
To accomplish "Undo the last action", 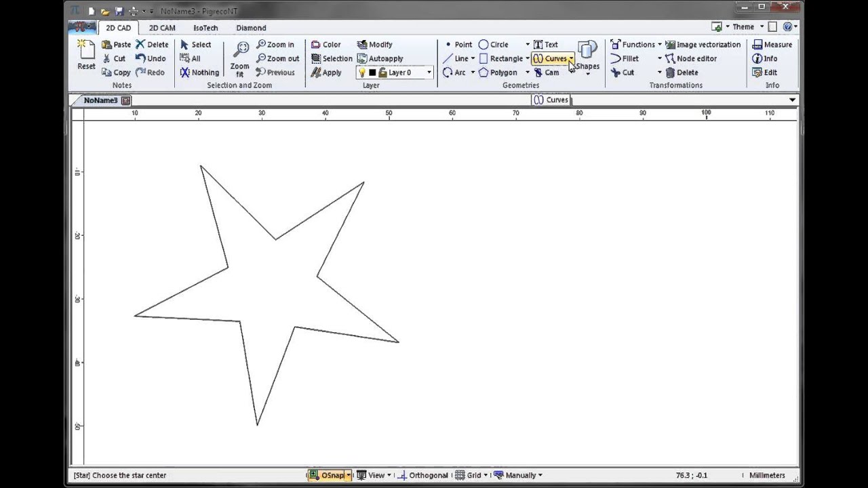I will (x=151, y=58).
